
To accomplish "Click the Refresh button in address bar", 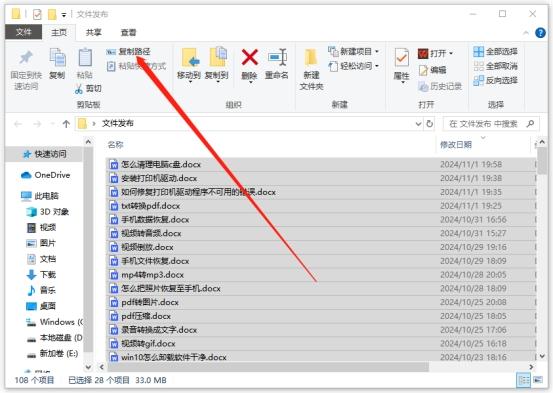I will pos(430,124).
